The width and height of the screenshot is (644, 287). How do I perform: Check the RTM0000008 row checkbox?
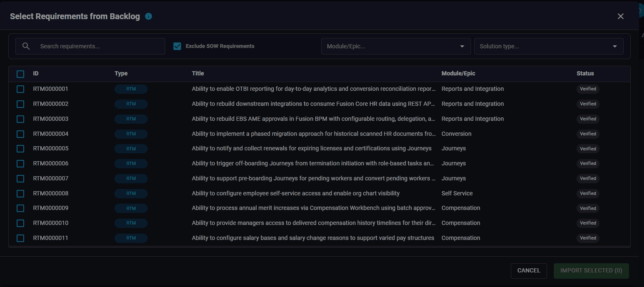click(20, 194)
